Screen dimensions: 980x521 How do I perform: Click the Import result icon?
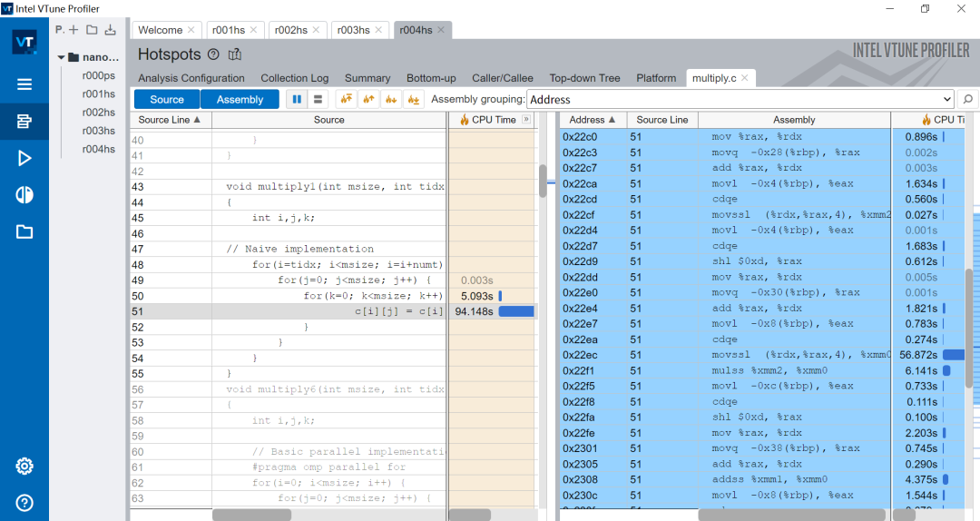tap(111, 29)
